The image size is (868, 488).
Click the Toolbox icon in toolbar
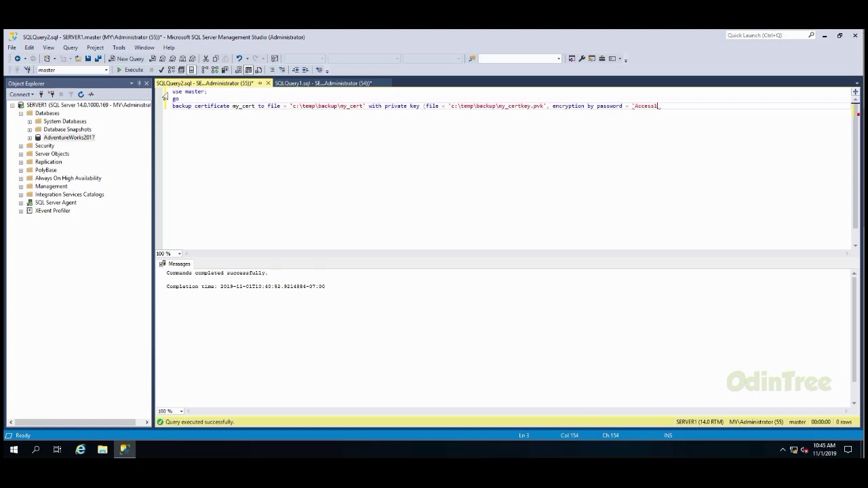[602, 58]
